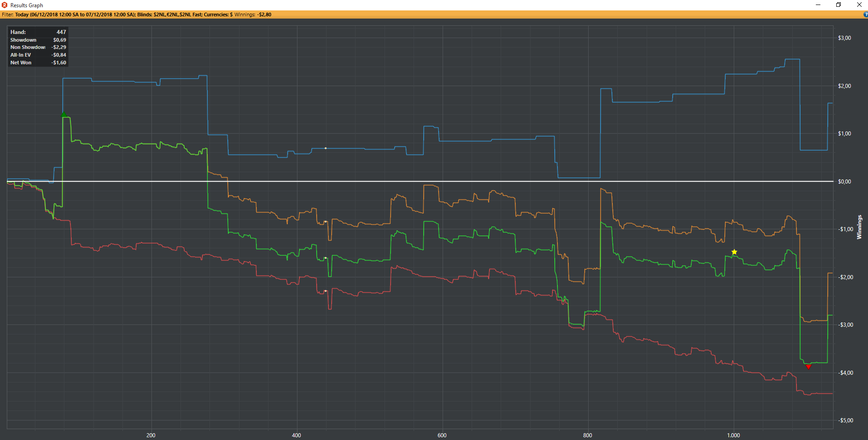This screenshot has height=440, width=868.
Task: Click the $1,00 axis label
Action: 844,134
